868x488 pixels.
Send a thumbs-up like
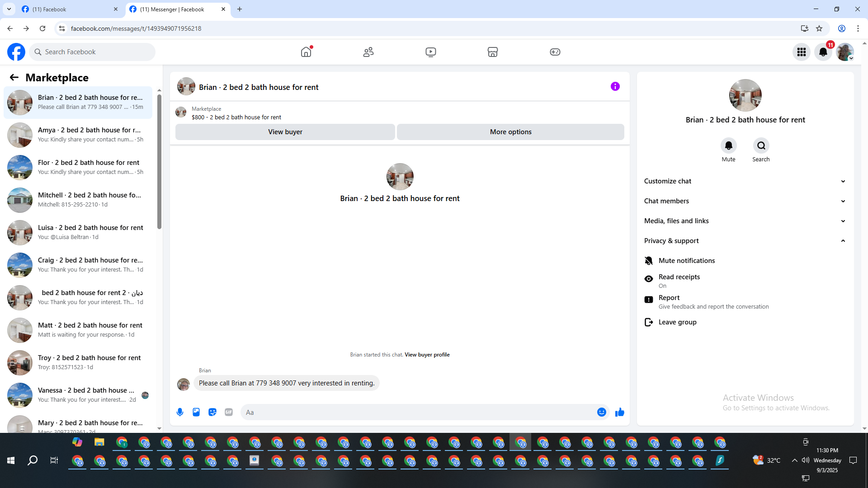pos(620,412)
